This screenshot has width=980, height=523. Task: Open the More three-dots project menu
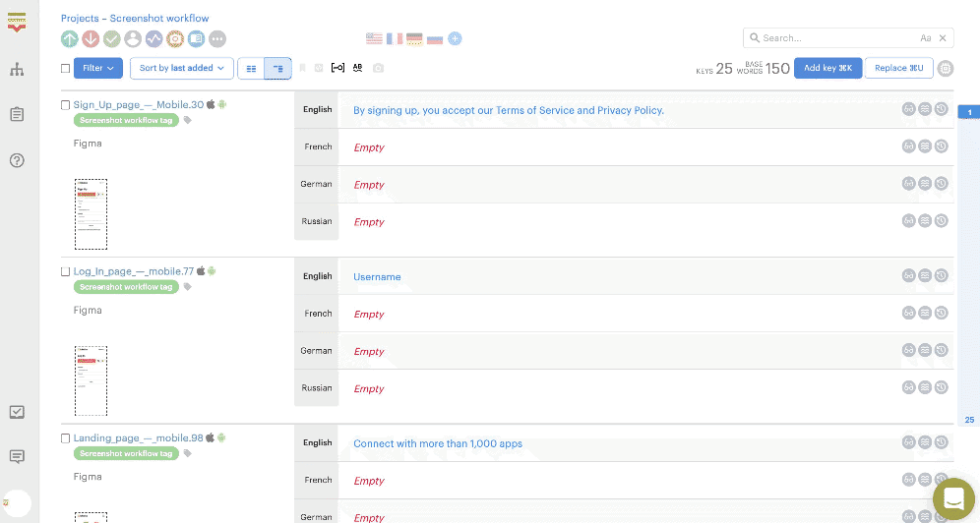(x=216, y=38)
